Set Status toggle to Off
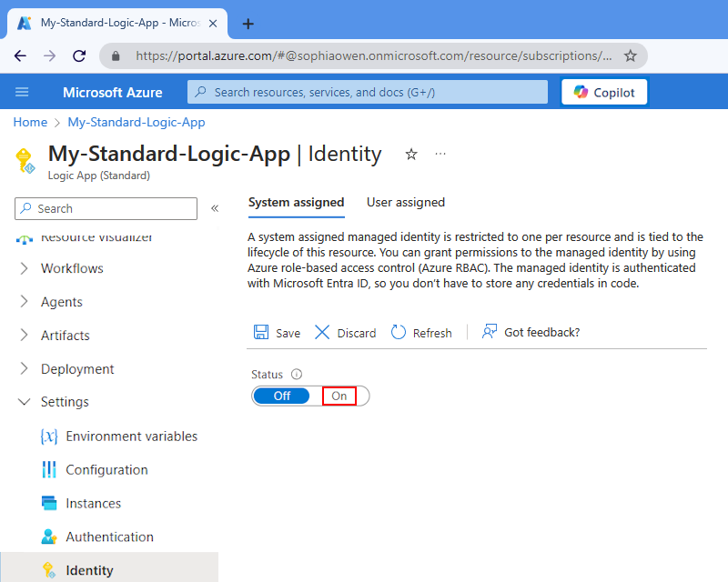This screenshot has width=728, height=582. click(x=282, y=396)
